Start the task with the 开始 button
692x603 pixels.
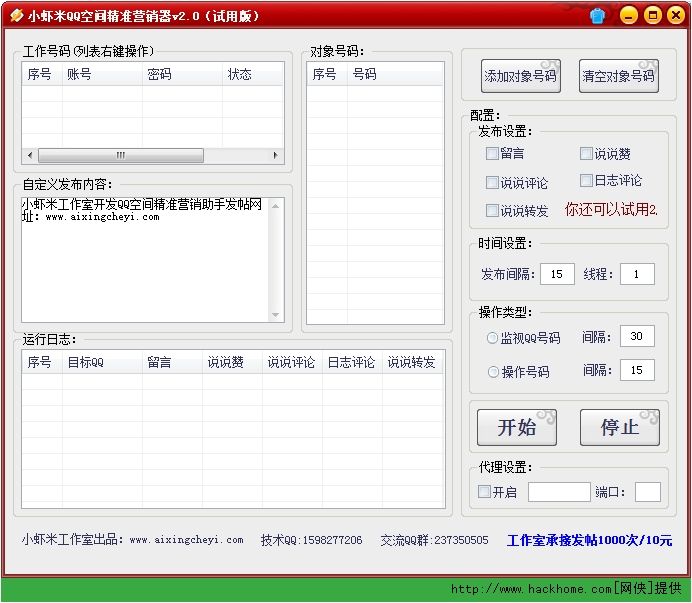pyautogui.click(x=517, y=427)
